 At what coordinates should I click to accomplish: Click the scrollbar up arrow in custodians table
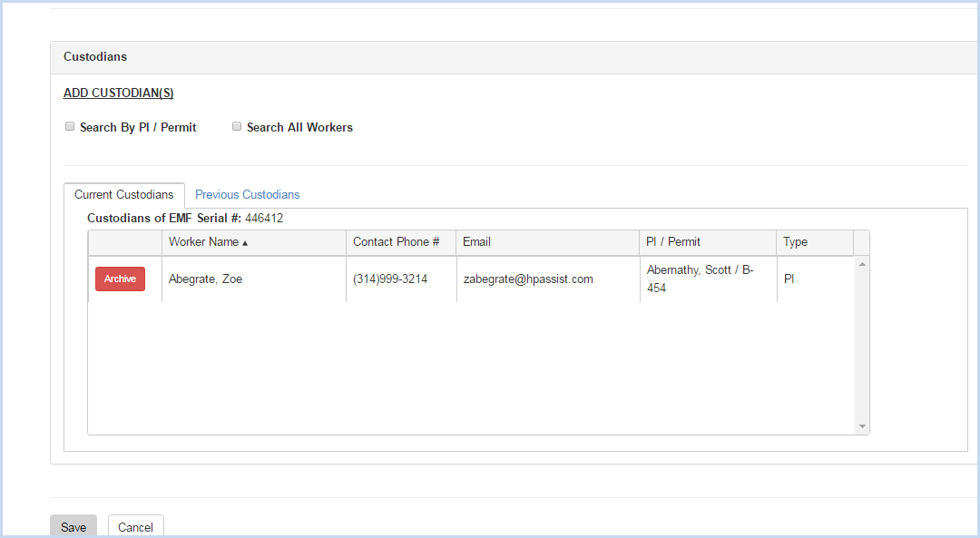(862, 264)
